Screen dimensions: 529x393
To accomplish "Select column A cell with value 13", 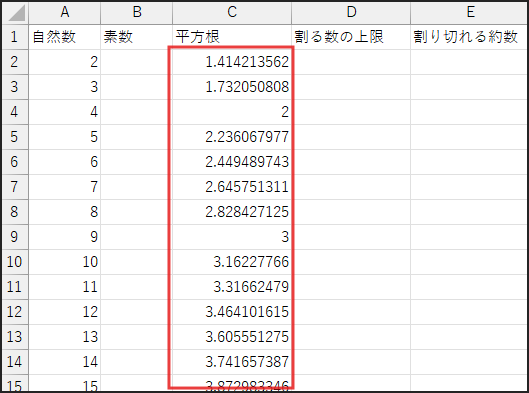I will pyautogui.click(x=65, y=337).
